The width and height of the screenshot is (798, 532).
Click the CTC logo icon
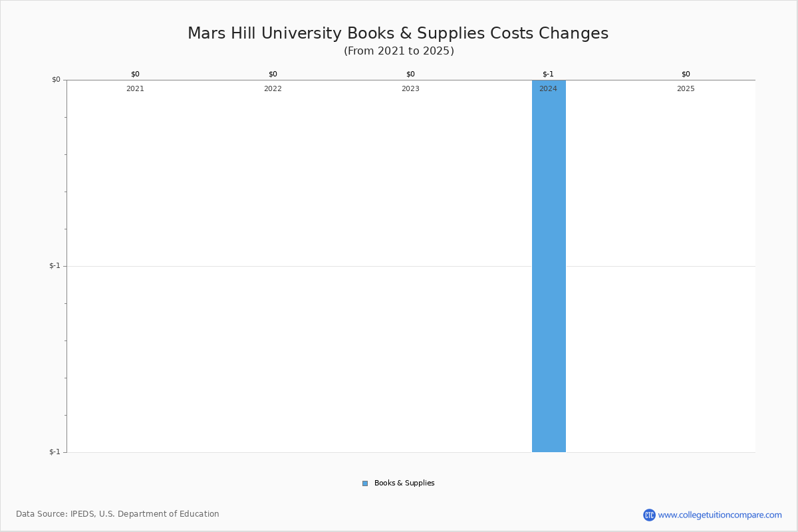click(x=649, y=515)
